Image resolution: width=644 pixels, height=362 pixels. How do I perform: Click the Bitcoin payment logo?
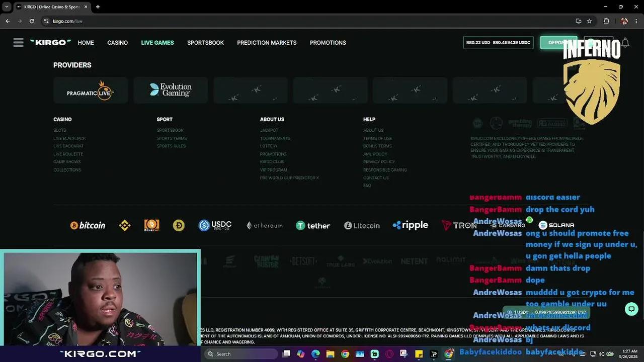tap(88, 226)
